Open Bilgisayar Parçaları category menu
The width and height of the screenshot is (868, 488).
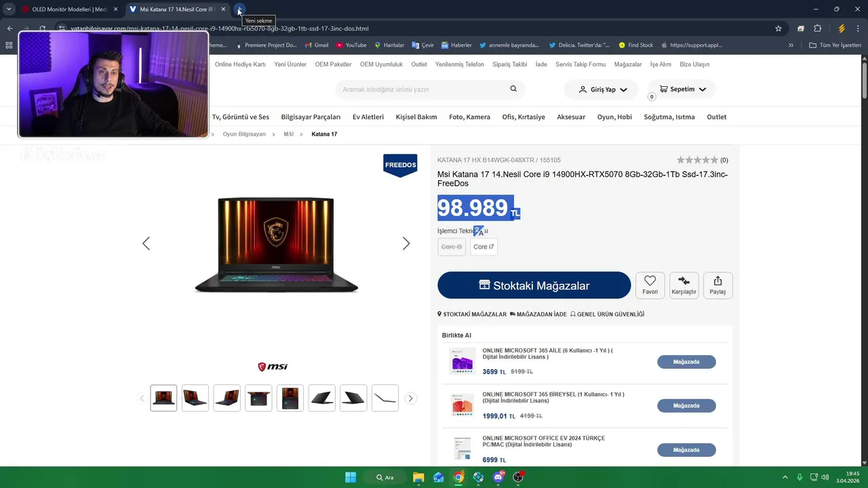311,117
